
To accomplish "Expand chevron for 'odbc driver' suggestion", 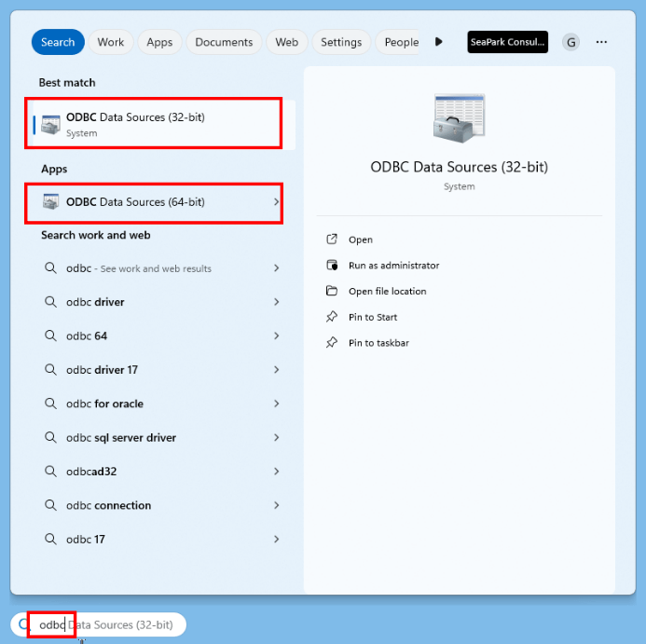I will point(277,302).
